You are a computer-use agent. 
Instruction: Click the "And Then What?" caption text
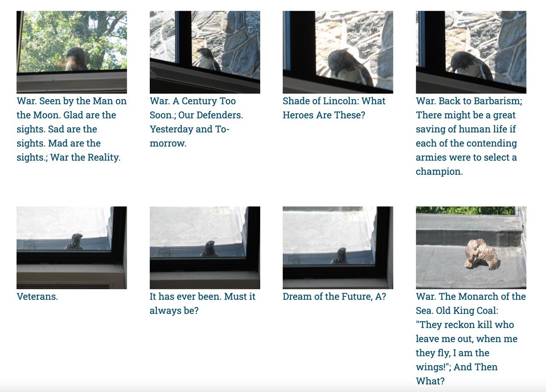pos(457,374)
